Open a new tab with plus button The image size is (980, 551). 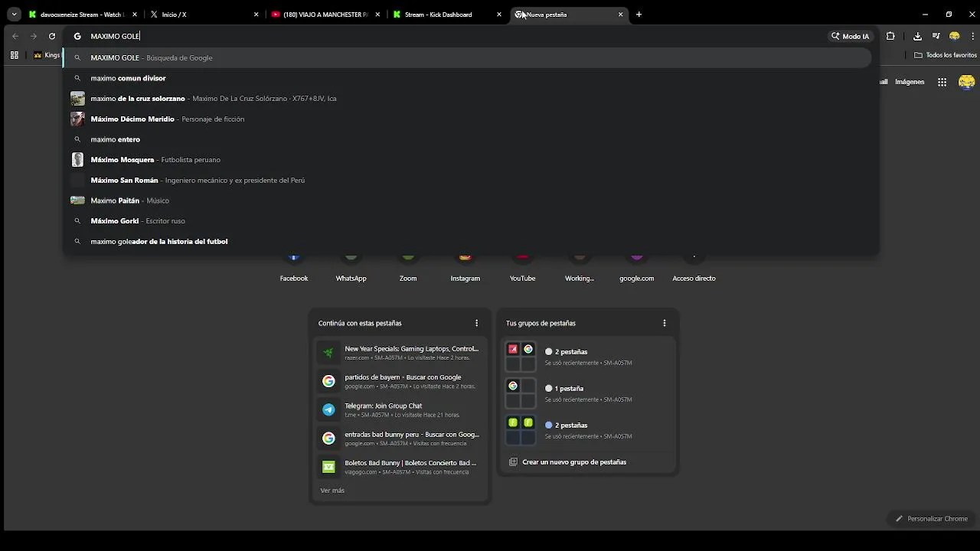coord(639,15)
